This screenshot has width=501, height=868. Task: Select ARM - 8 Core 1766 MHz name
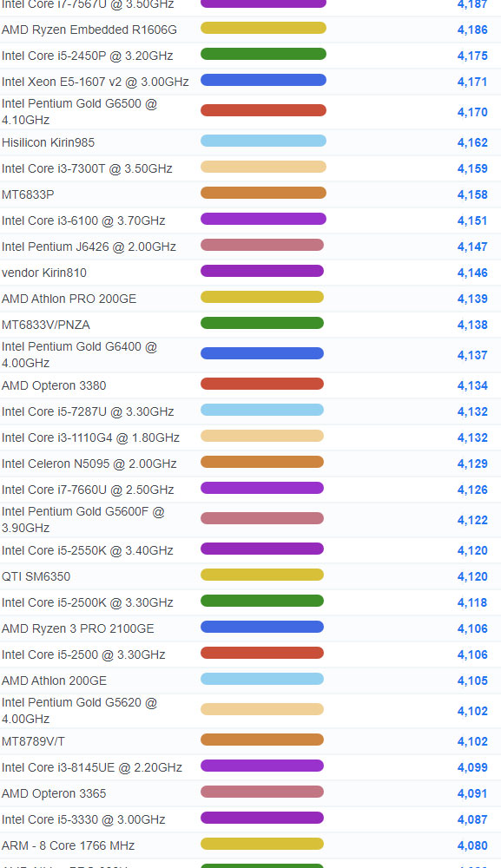[x=68, y=845]
